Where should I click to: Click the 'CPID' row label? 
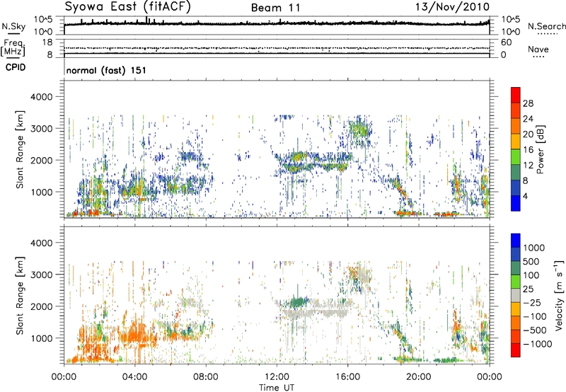pyautogui.click(x=16, y=67)
